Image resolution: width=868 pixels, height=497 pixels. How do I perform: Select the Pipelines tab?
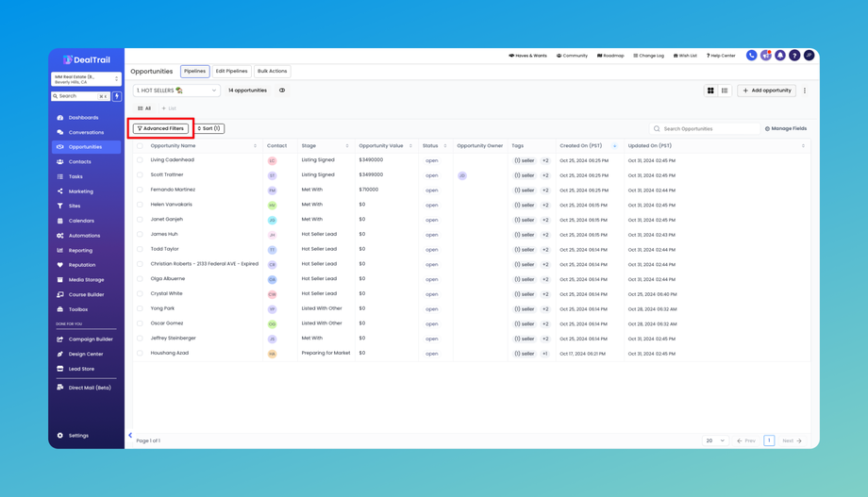[x=195, y=71]
